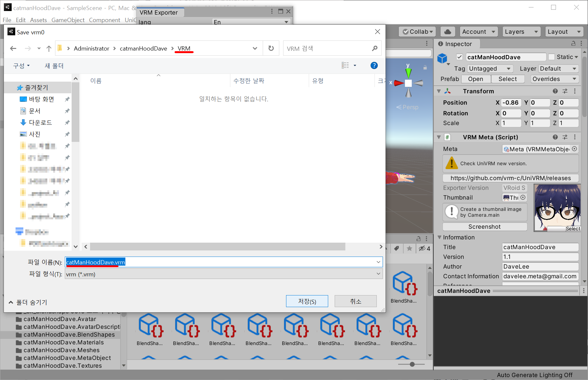Click the Author field containing DaveLee

click(540, 267)
